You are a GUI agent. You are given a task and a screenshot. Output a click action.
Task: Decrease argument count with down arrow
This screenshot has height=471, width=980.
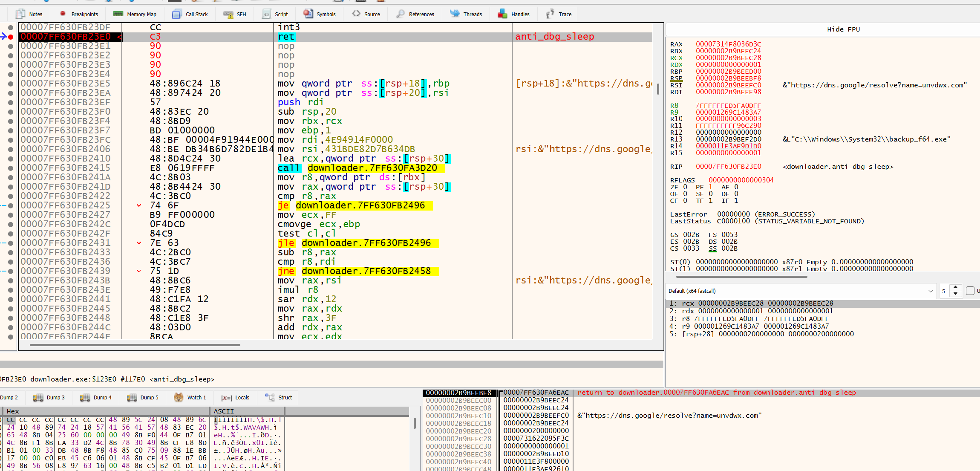(x=956, y=294)
